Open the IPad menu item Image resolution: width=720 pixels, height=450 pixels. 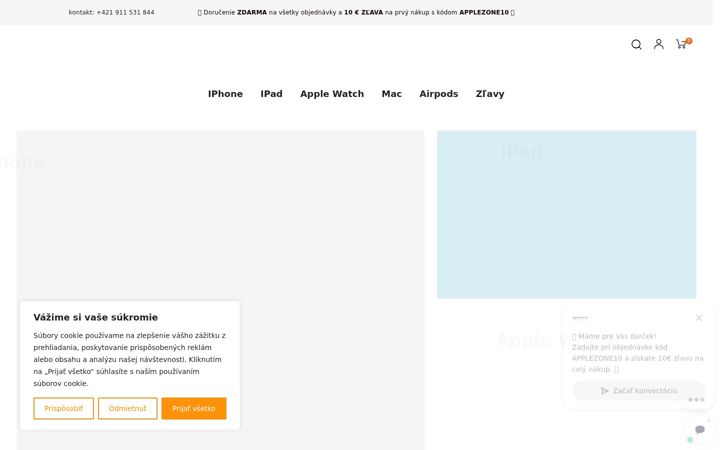pos(271,94)
